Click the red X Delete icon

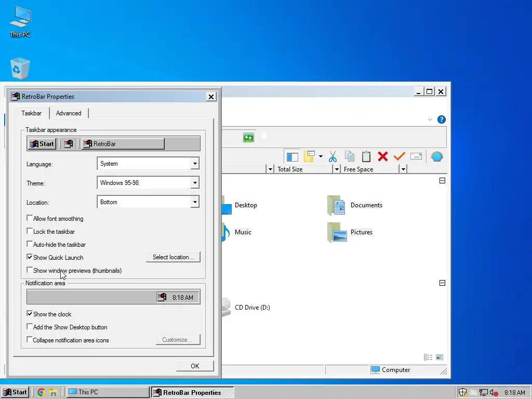pyautogui.click(x=383, y=156)
